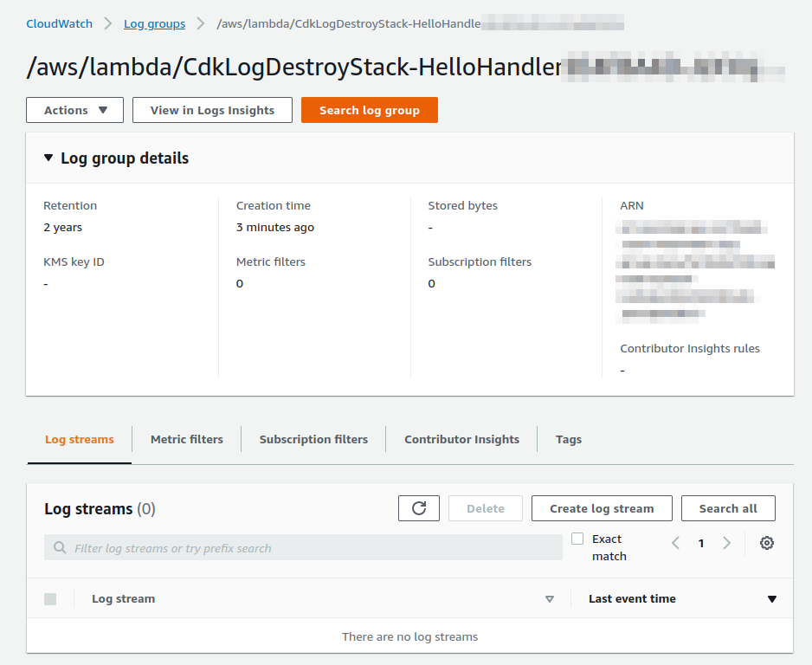Switch to the Metric filters tab
Screen dimensions: 812x665
click(x=186, y=439)
